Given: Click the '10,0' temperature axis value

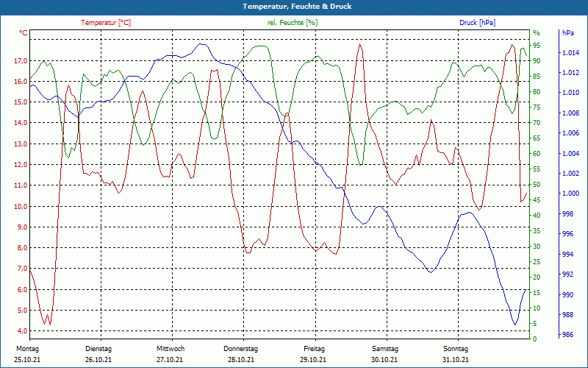Looking at the screenshot, I should pos(21,206).
